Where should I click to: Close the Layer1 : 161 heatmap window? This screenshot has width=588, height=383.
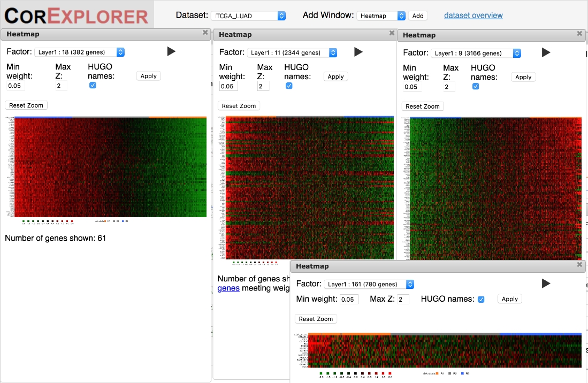click(x=579, y=265)
